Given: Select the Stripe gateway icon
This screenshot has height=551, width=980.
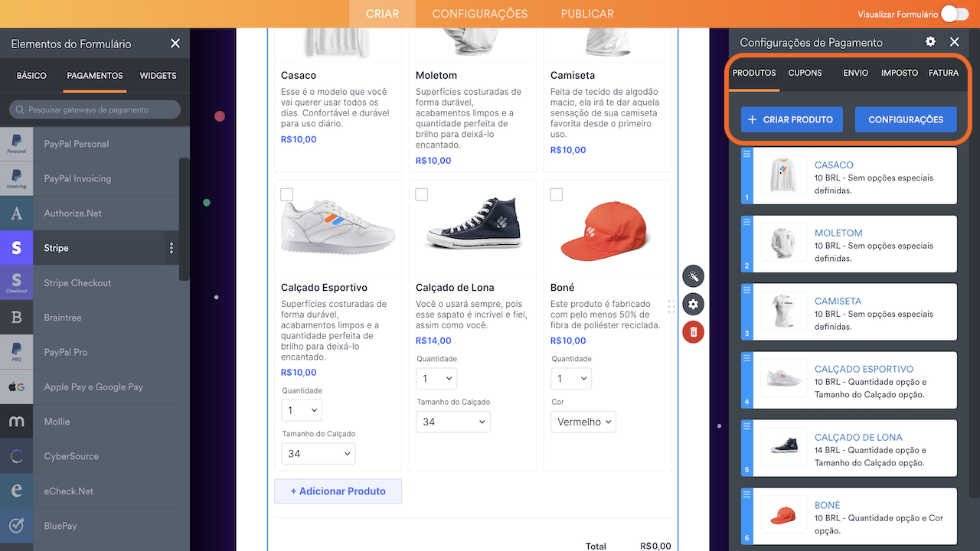Looking at the screenshot, I should [16, 248].
